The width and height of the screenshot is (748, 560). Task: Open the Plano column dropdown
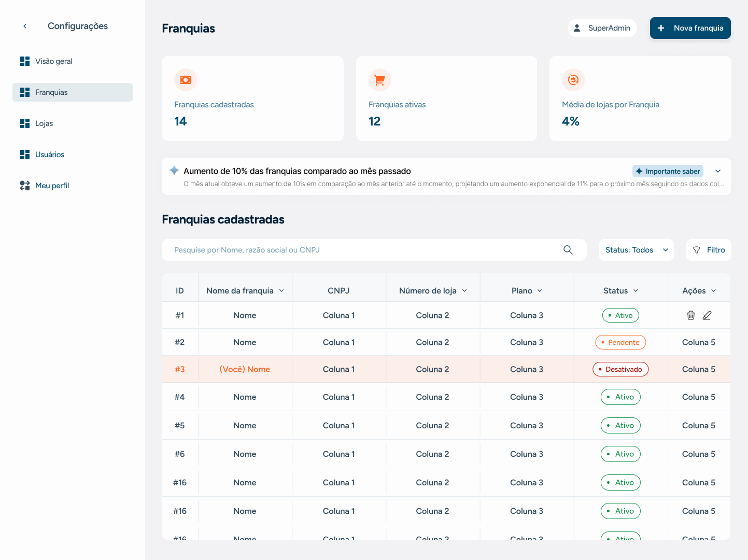point(527,291)
